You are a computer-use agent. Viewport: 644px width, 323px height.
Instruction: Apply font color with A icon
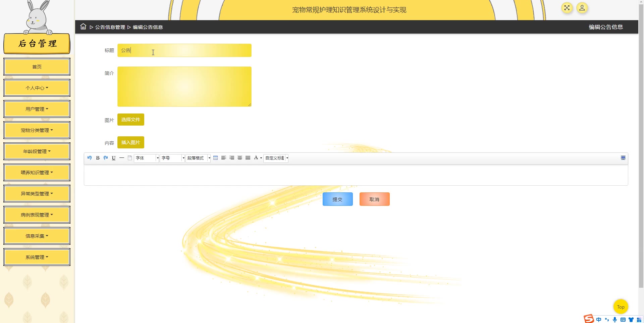tap(256, 158)
